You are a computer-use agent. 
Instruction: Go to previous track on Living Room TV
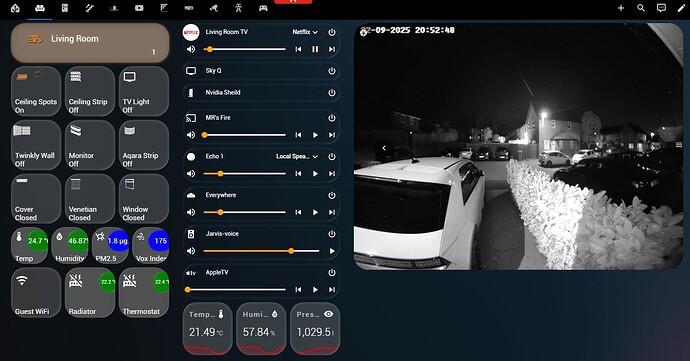coord(298,49)
